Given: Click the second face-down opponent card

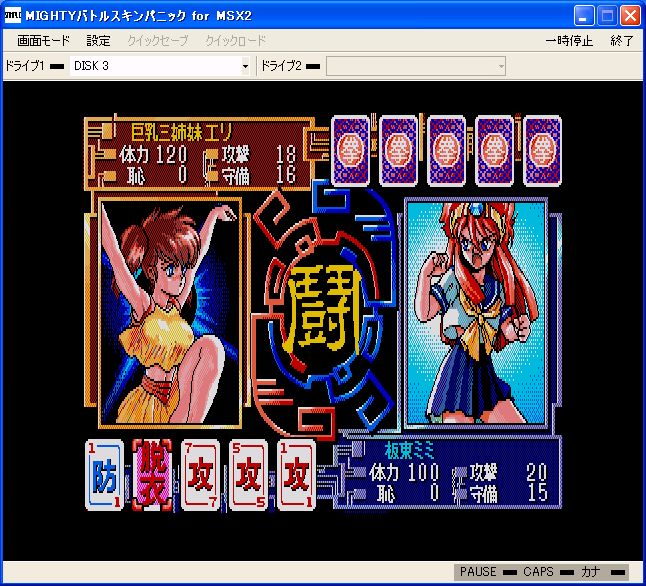Looking at the screenshot, I should [x=398, y=151].
